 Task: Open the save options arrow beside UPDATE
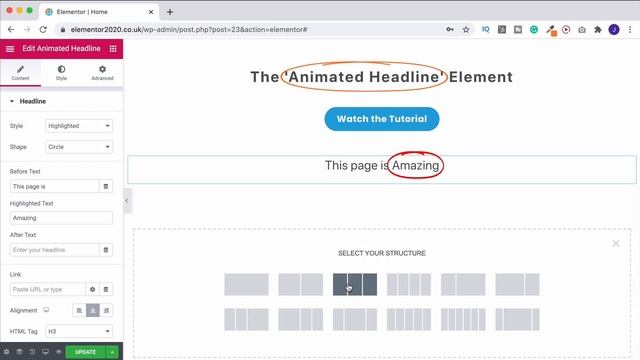(112, 352)
